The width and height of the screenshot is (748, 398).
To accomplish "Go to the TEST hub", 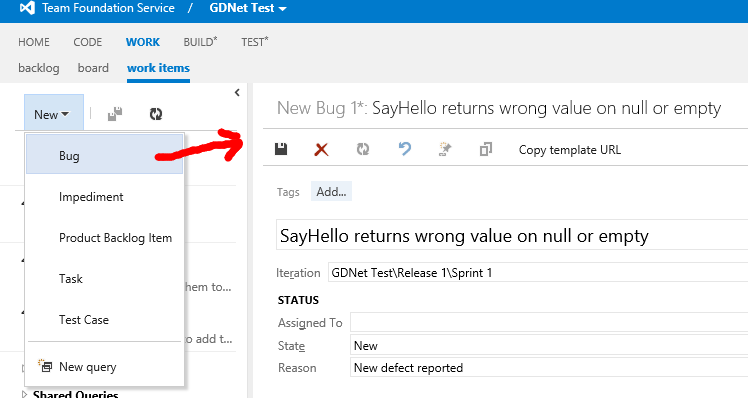I will click(255, 42).
